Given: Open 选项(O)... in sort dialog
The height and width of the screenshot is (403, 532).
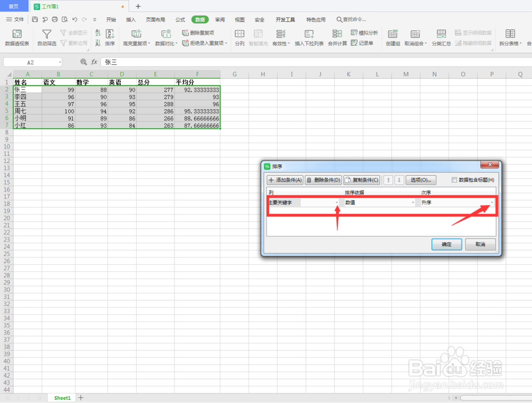Looking at the screenshot, I should pyautogui.click(x=421, y=180).
